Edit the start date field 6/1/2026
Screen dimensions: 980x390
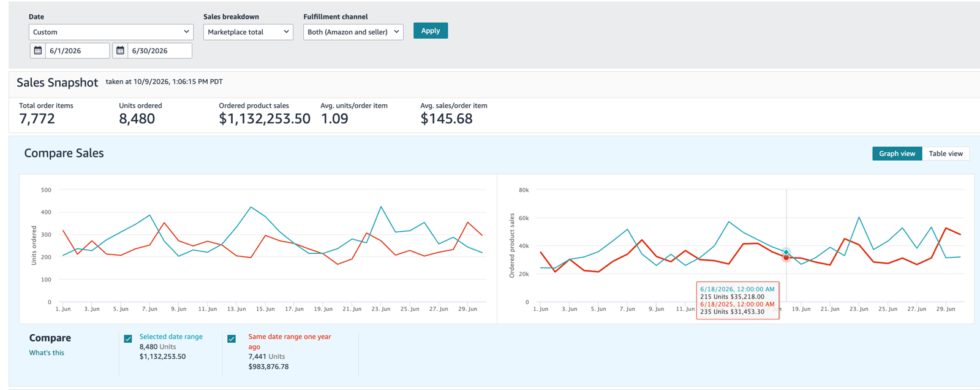77,50
